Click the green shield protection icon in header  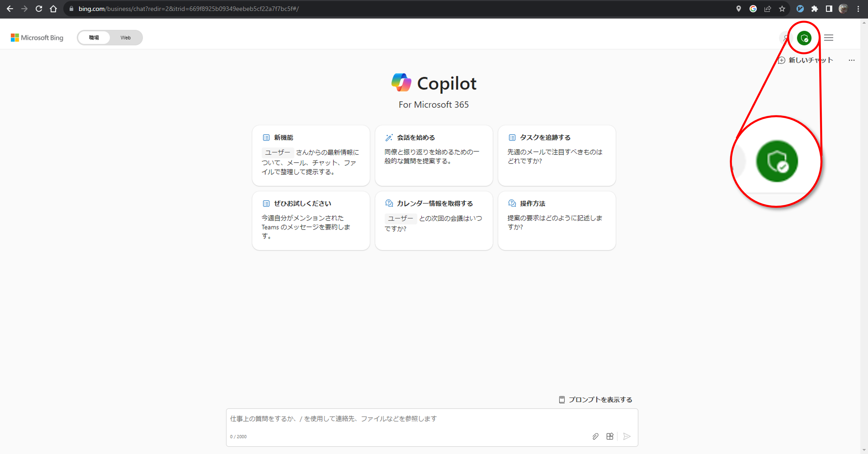pos(804,38)
